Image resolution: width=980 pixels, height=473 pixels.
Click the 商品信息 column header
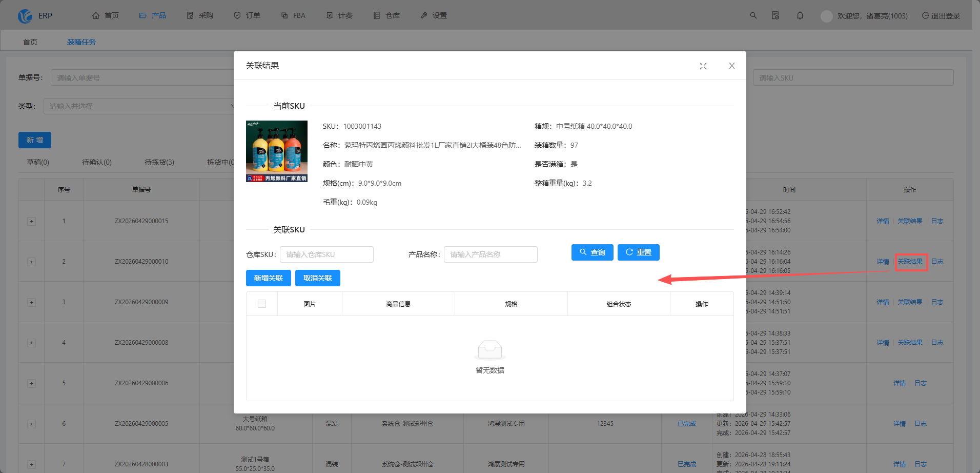click(398, 304)
